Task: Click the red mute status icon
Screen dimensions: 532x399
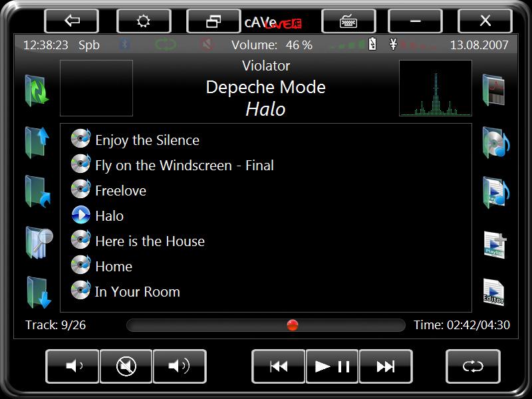Action: (207, 45)
